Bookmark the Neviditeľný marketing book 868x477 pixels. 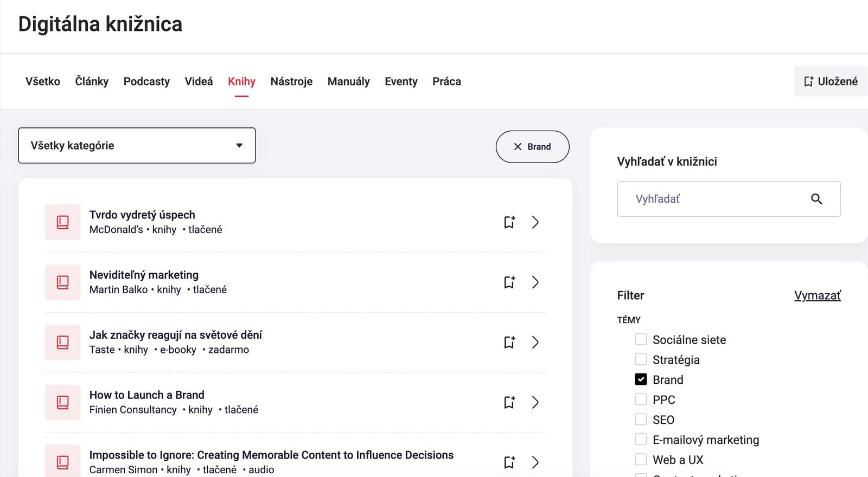pos(509,282)
